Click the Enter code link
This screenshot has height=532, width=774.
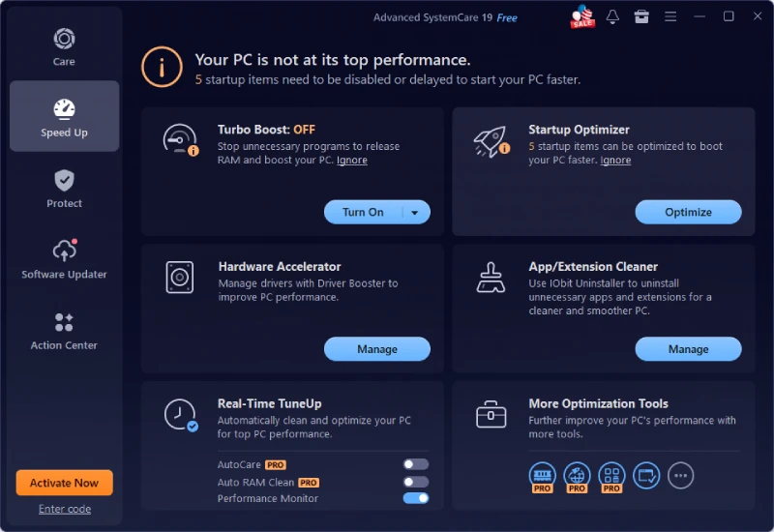pos(65,509)
